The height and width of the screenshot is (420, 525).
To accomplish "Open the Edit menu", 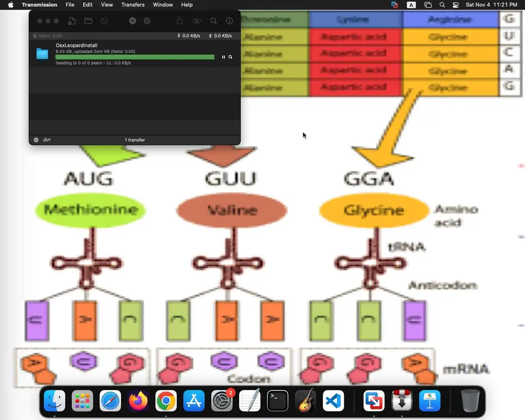I will [88, 5].
